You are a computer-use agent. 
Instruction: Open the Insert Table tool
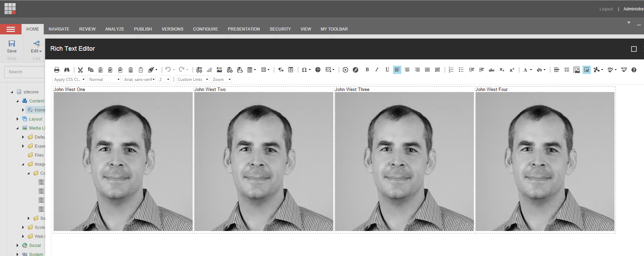(x=251, y=70)
